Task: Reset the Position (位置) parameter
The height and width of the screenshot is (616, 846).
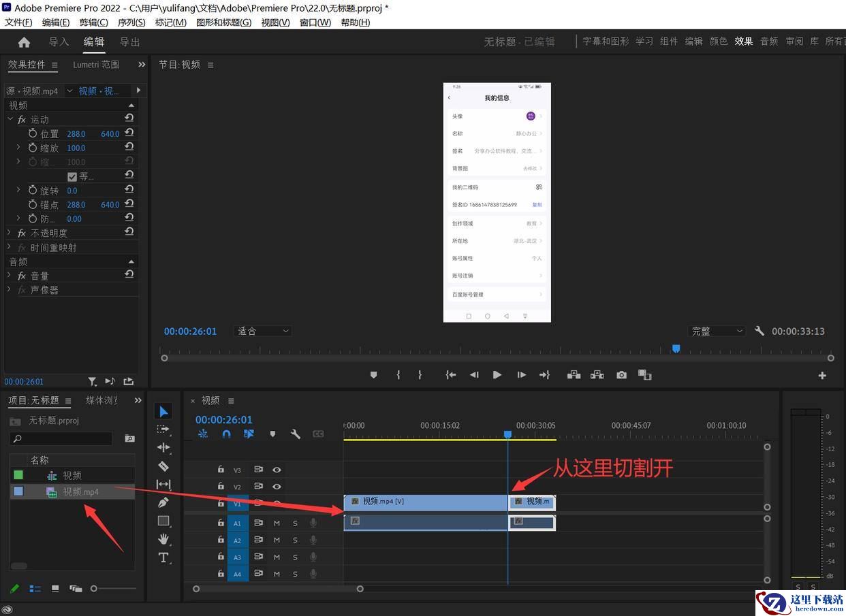Action: coord(129,133)
